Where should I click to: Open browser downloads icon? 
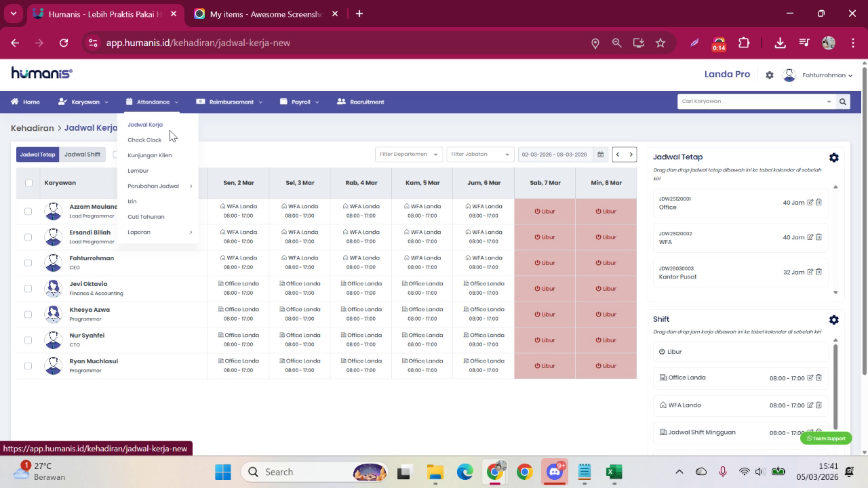[x=780, y=43]
